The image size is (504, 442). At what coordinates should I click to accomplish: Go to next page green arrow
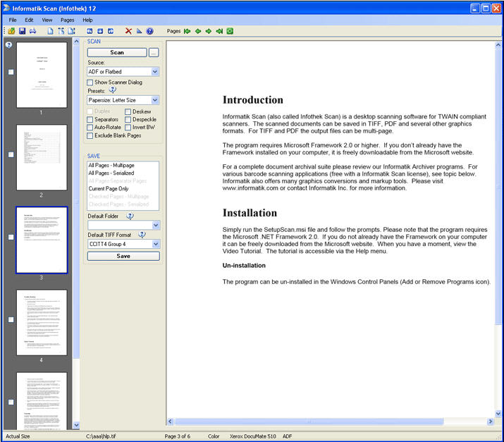pos(209,31)
